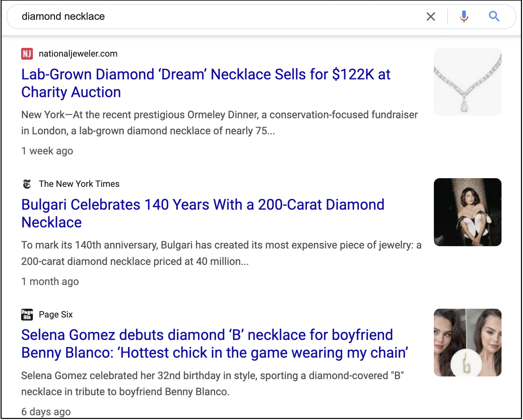The width and height of the screenshot is (523, 420).
Task: Start voice search with the microphone icon
Action: tap(464, 16)
